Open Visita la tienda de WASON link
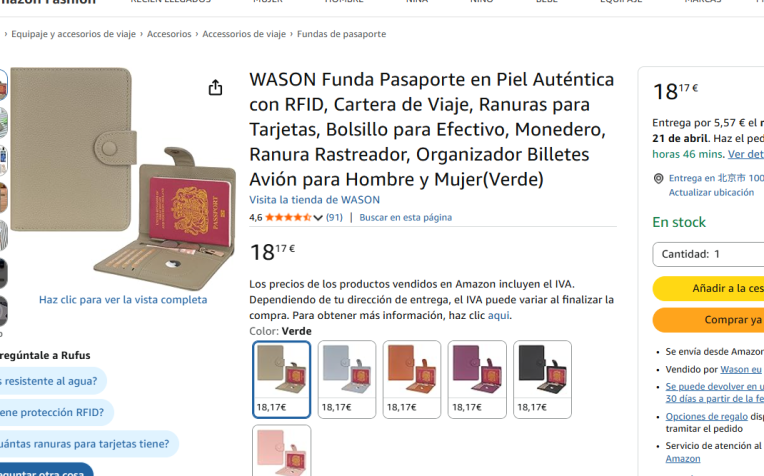Viewport: 764px width, 476px height. [314, 200]
